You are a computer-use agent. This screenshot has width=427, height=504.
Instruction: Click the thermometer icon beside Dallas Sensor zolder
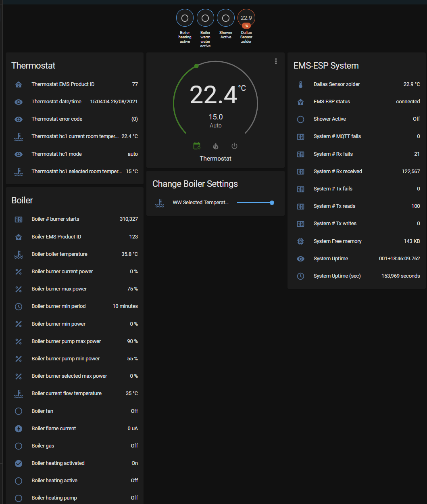300,84
